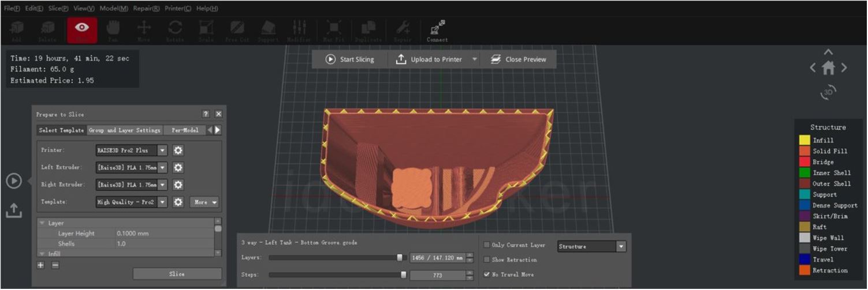
Task: Open the Modifier tool
Action: [299, 30]
